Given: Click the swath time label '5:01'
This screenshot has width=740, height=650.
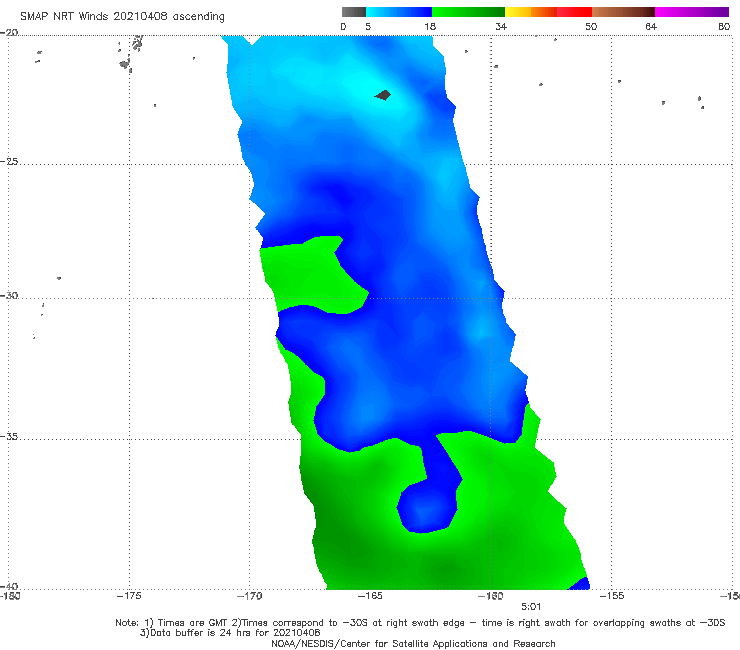Looking at the screenshot, I should pos(531,607).
